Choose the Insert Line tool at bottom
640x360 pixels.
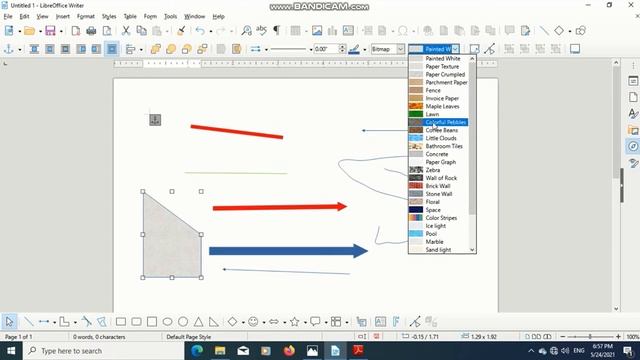point(28,322)
